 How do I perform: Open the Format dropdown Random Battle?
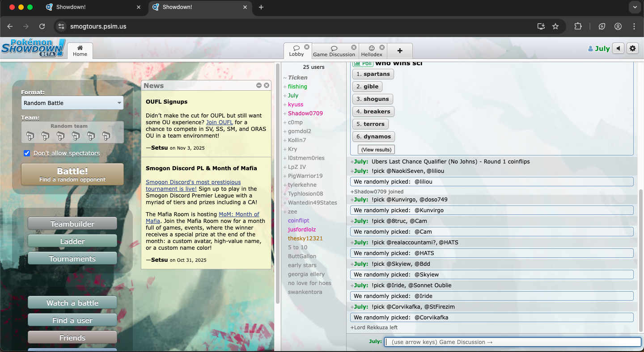coord(72,103)
